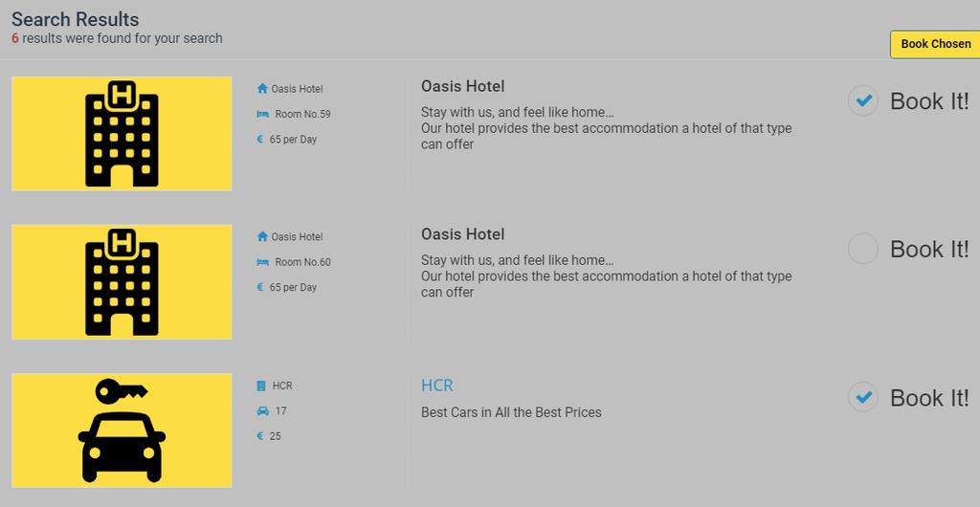Click the Book It! label for Room 60
The height and width of the screenshot is (507, 980).
tap(929, 249)
